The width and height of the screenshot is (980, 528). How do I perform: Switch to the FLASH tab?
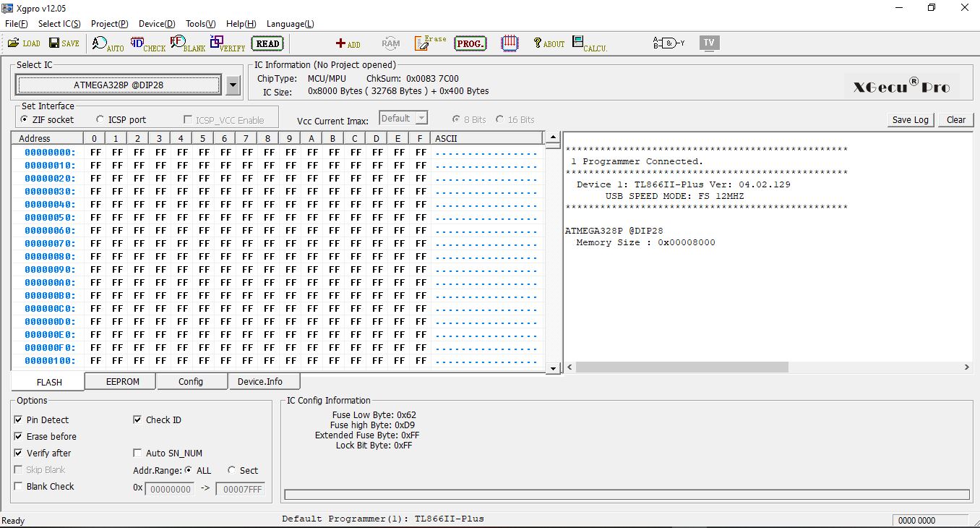pos(48,382)
